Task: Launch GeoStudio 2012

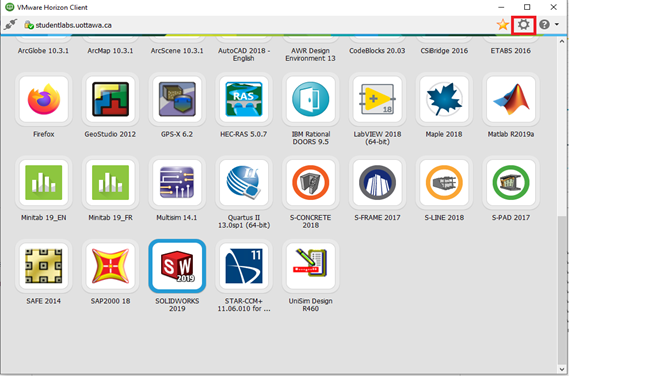Action: (x=110, y=99)
